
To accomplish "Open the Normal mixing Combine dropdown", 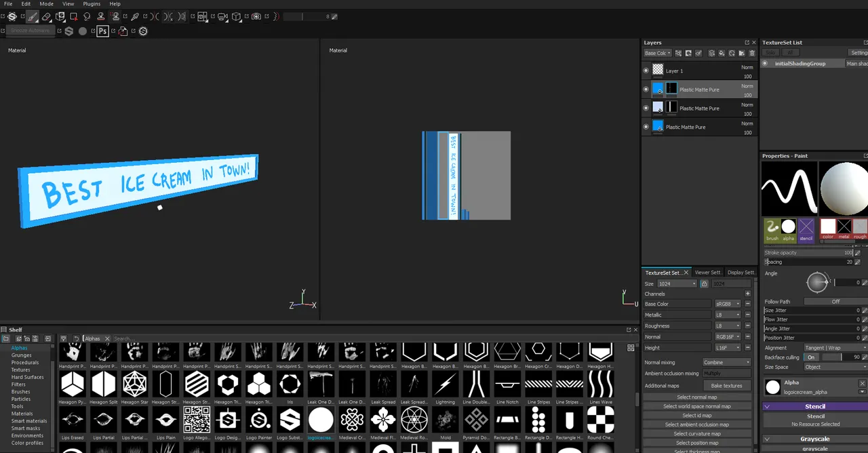I will tap(727, 362).
